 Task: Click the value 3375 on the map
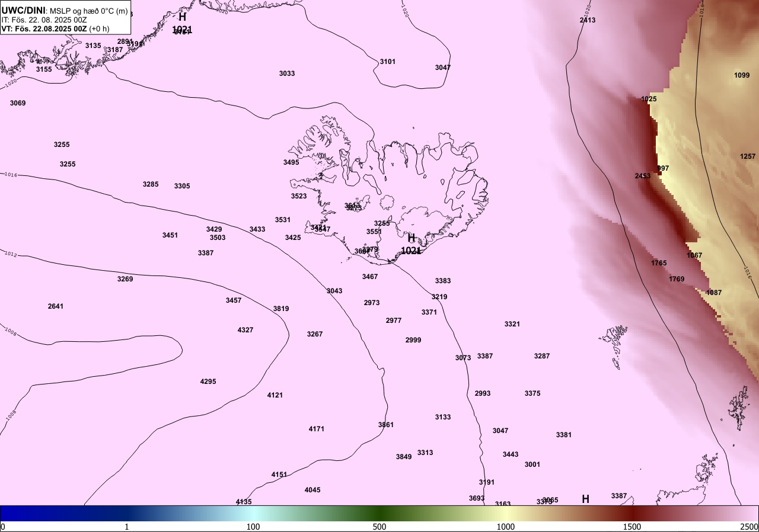point(532,393)
